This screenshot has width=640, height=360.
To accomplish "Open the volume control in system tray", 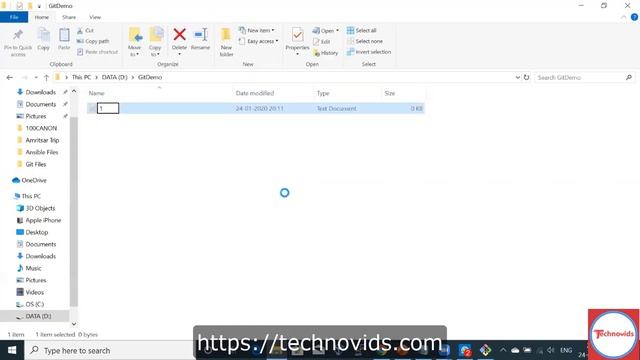I will point(551,350).
